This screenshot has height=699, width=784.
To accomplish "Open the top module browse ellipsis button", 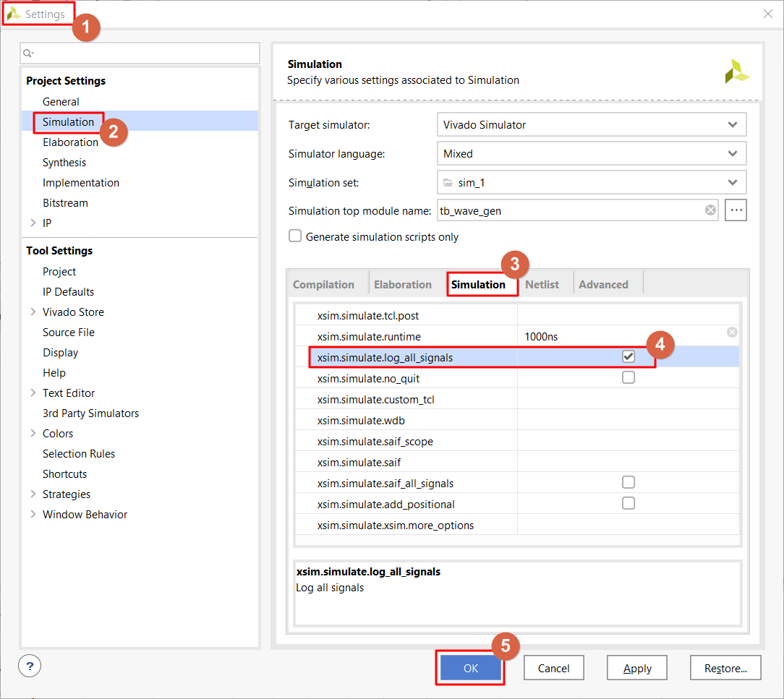I will click(736, 210).
